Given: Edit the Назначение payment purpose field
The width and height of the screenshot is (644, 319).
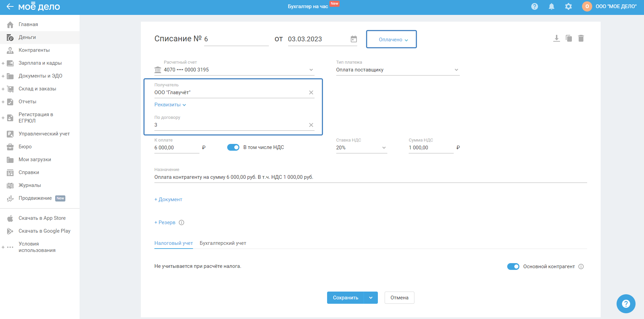Looking at the screenshot, I should (x=371, y=177).
